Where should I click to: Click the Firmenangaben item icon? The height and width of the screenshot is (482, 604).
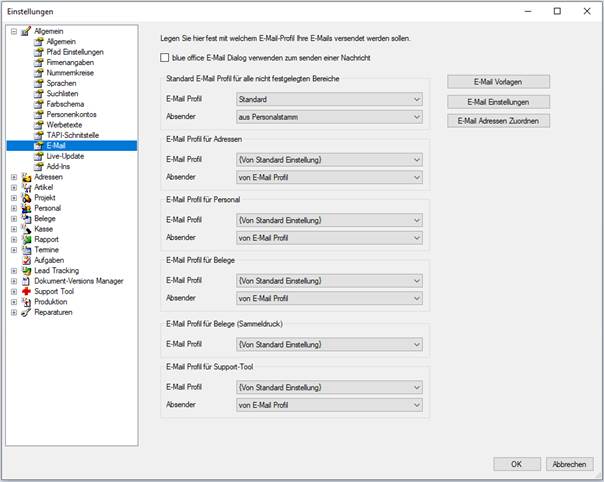click(39, 62)
